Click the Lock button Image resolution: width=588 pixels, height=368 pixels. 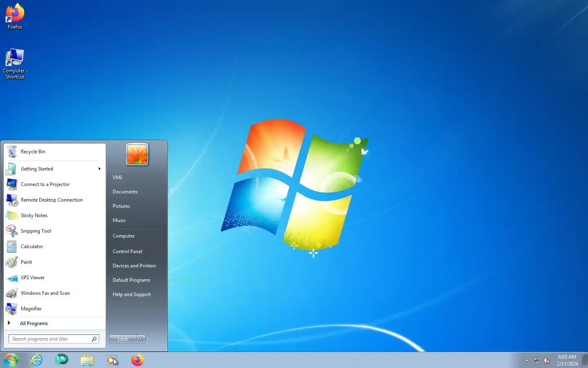[x=123, y=339]
